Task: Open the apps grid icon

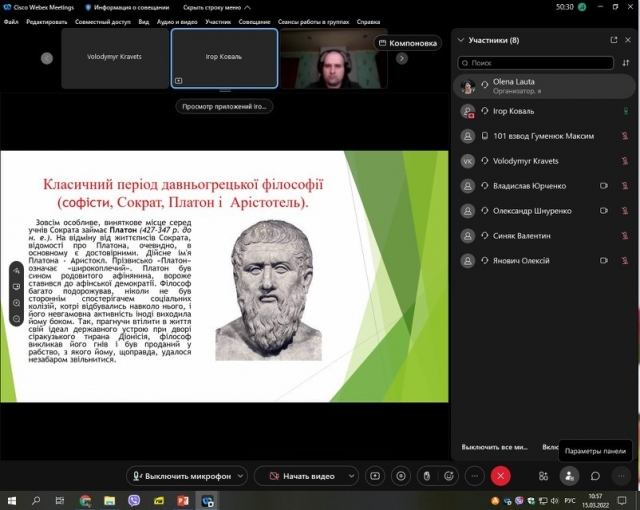Action: coord(544,476)
